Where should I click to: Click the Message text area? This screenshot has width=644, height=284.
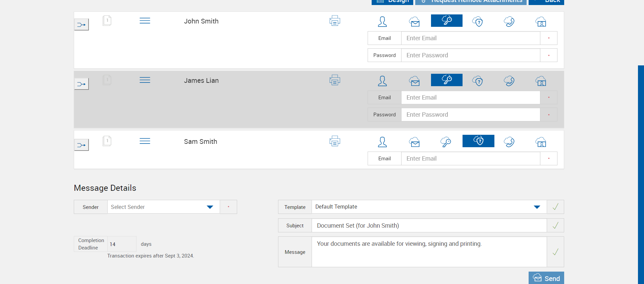point(429,252)
